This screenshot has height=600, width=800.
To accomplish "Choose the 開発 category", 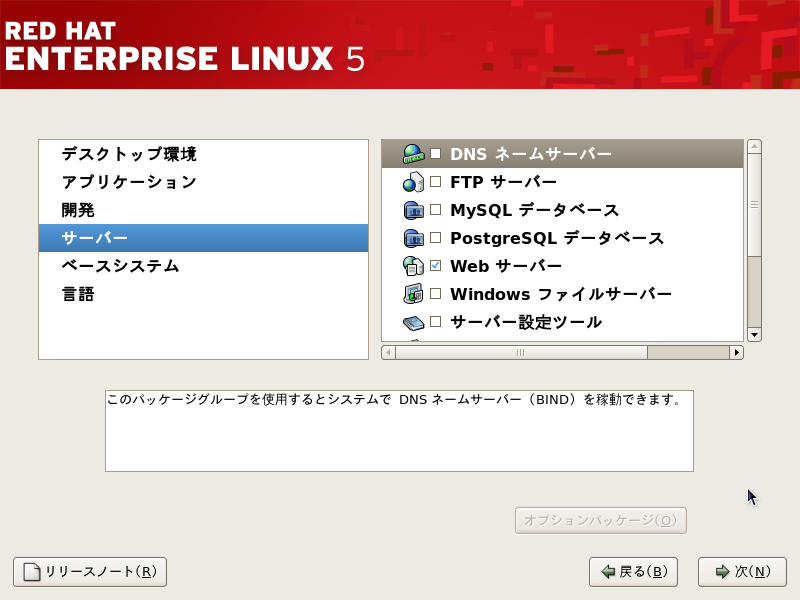I will tap(204, 210).
